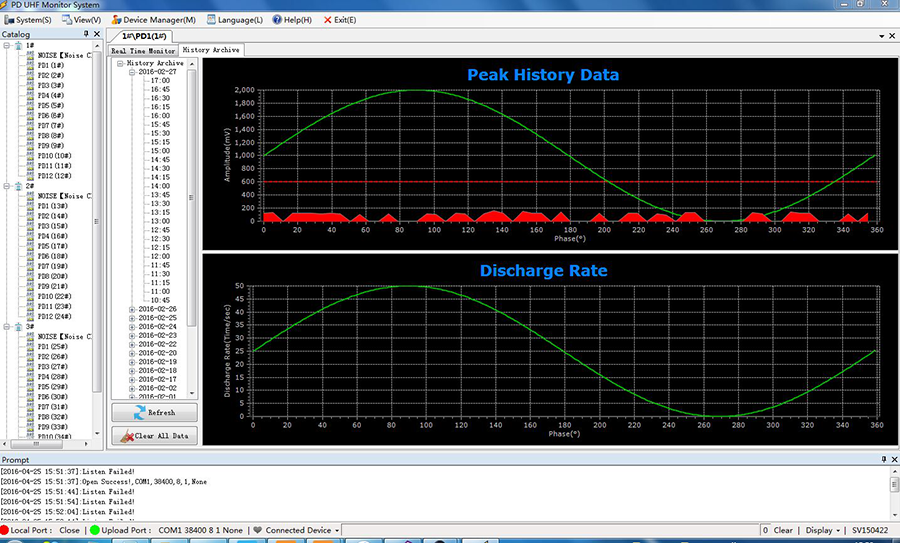Screen dimensions: 900x543
Task: Click the NOISE sensor icon under device 1#
Action: 29,55
